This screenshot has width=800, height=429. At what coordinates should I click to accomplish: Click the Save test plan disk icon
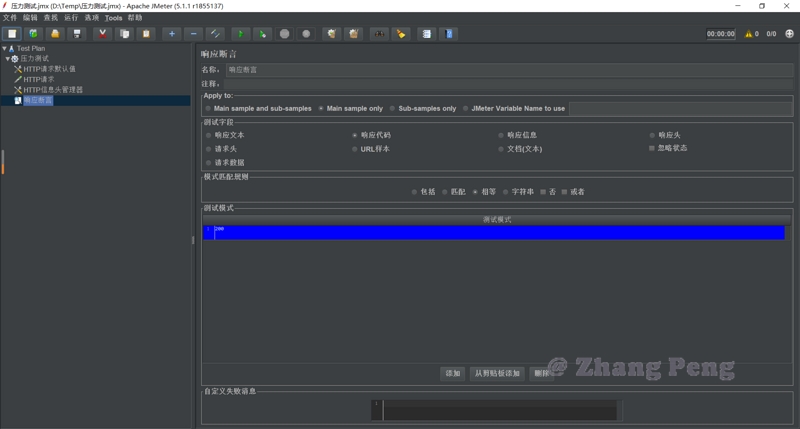pyautogui.click(x=77, y=34)
